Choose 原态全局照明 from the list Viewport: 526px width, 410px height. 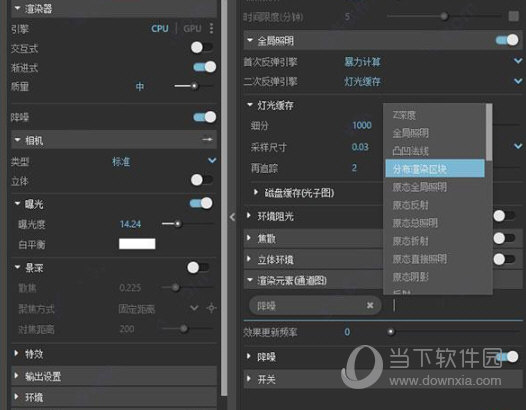435,187
